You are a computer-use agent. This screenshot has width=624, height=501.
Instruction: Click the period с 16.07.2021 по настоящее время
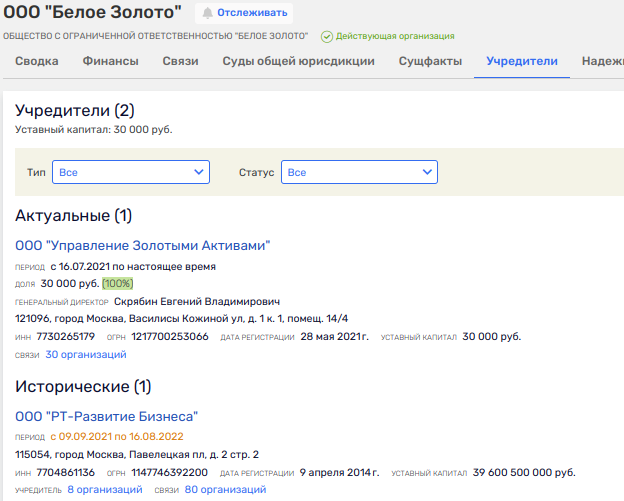[x=133, y=267]
